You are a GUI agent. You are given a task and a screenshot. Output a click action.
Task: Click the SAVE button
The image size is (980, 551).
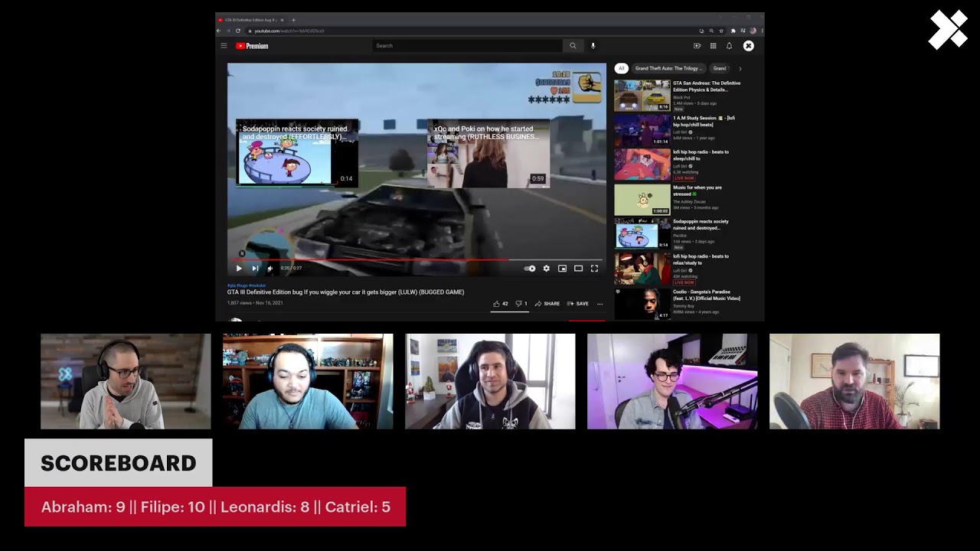point(578,304)
